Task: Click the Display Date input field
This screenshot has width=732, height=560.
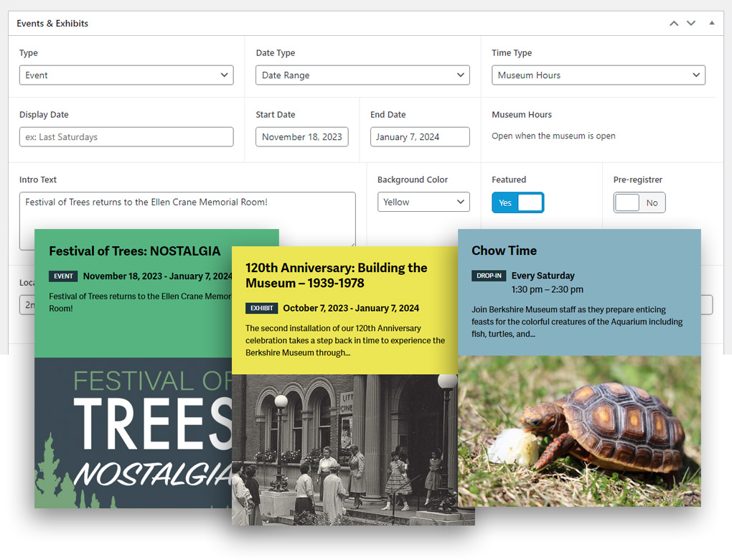Action: point(126,137)
